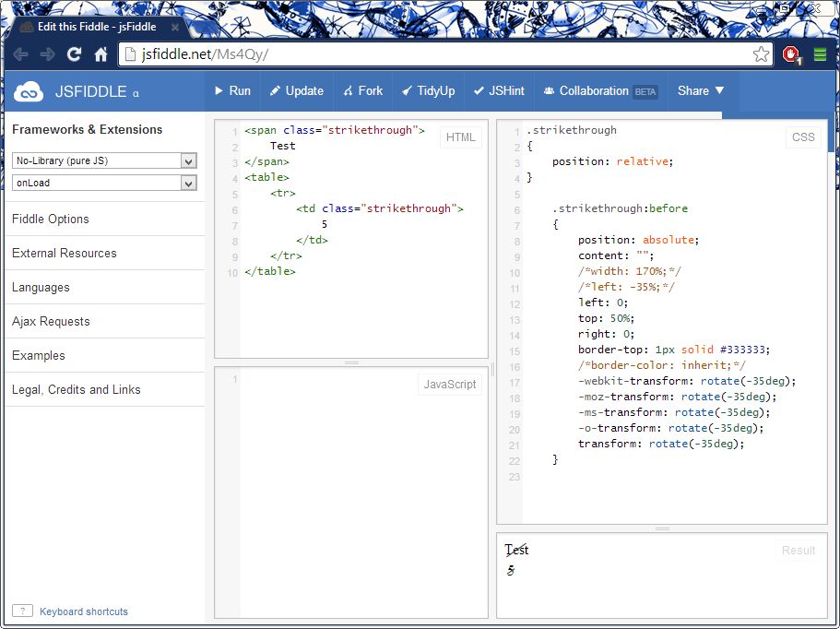Run the fiddle
840x629 pixels.
[x=232, y=91]
